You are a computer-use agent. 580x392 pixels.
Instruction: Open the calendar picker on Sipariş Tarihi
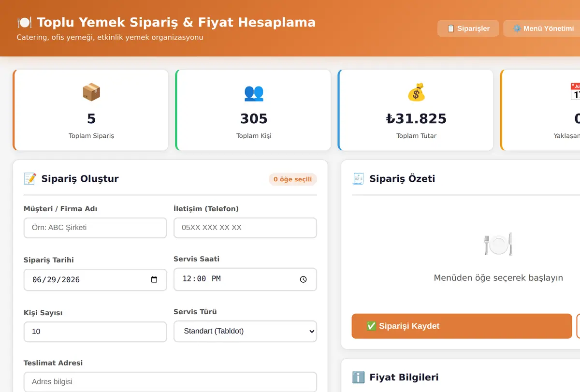click(x=154, y=279)
